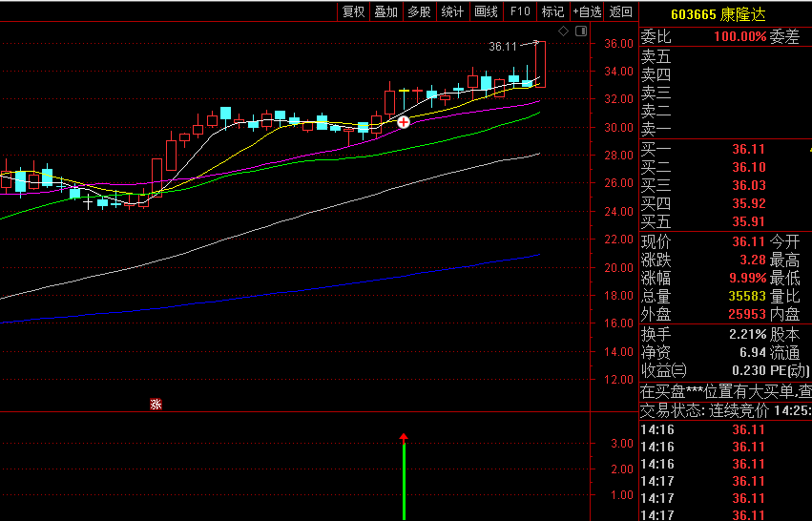Open F10 company information
This screenshot has width=812, height=521.
click(x=519, y=11)
